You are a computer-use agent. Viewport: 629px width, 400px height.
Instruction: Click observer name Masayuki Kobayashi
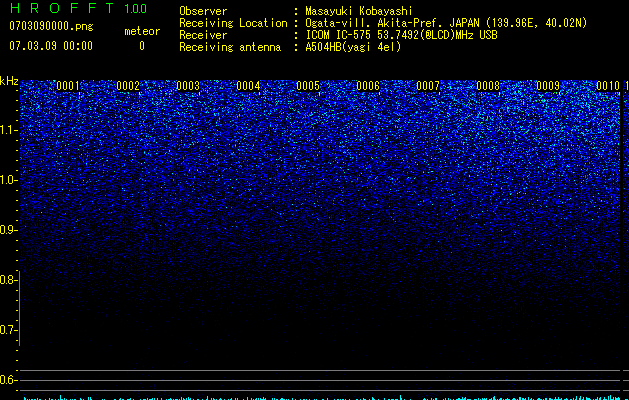click(x=359, y=11)
